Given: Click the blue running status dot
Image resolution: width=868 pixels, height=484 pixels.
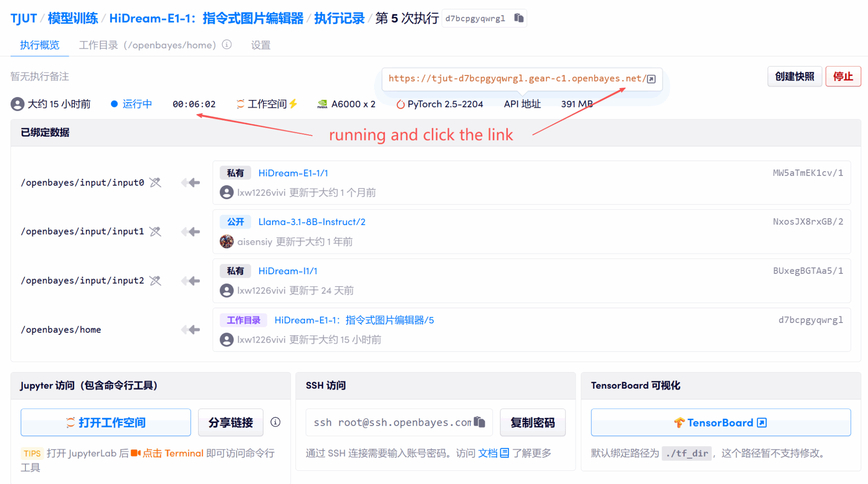Looking at the screenshot, I should pos(114,104).
